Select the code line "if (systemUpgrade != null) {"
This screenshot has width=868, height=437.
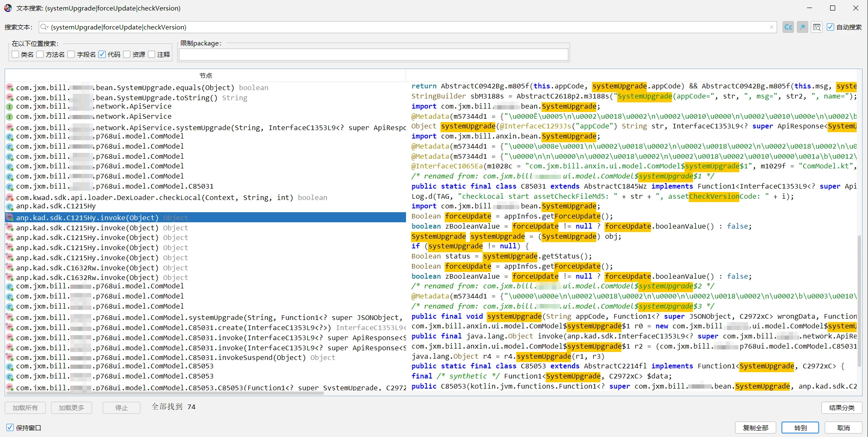pyautogui.click(x=470, y=246)
